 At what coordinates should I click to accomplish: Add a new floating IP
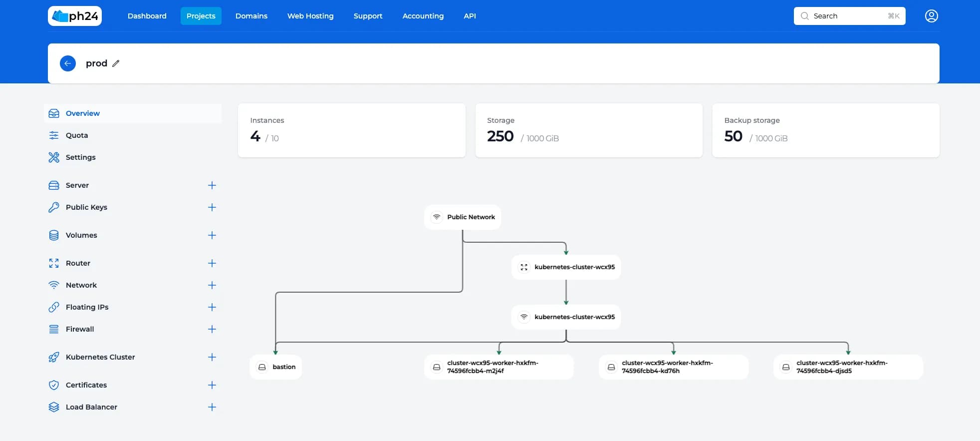pos(212,307)
